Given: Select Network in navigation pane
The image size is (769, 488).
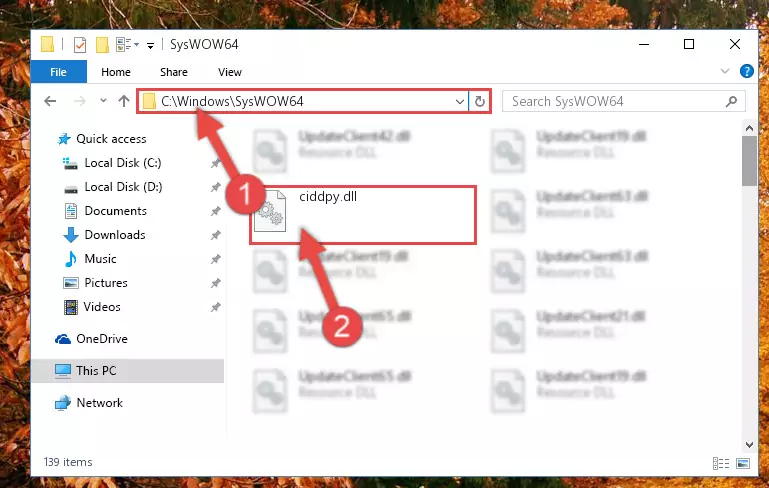Looking at the screenshot, I should click(100, 403).
